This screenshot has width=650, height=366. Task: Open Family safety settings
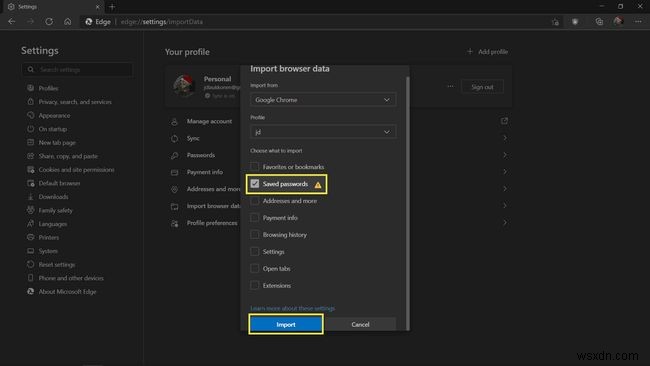[55, 210]
